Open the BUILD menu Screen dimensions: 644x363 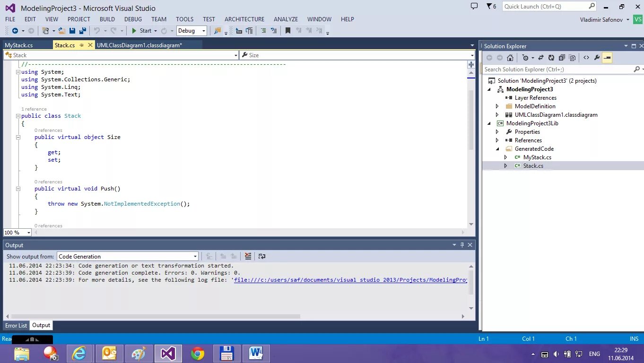coord(107,19)
